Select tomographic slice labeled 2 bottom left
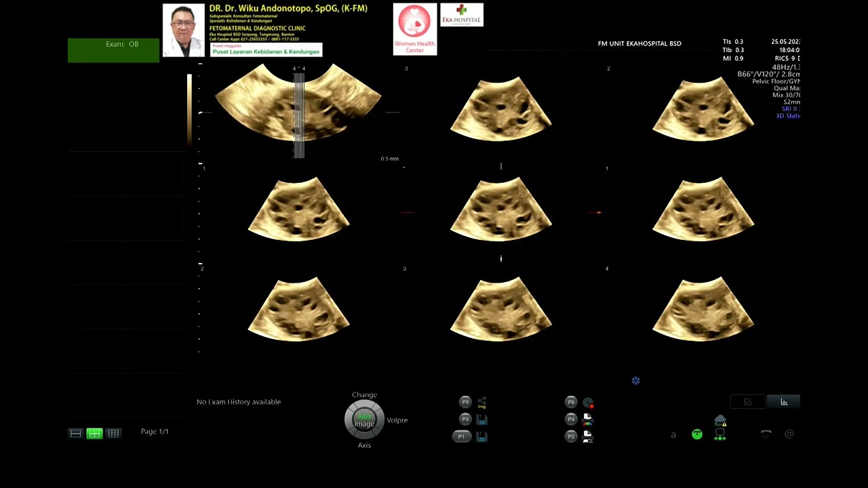 pyautogui.click(x=298, y=308)
